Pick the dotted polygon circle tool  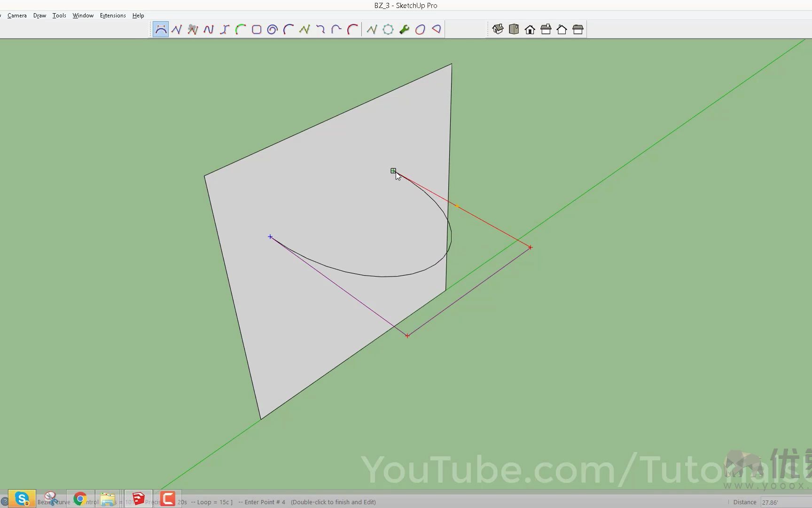pyautogui.click(x=388, y=30)
